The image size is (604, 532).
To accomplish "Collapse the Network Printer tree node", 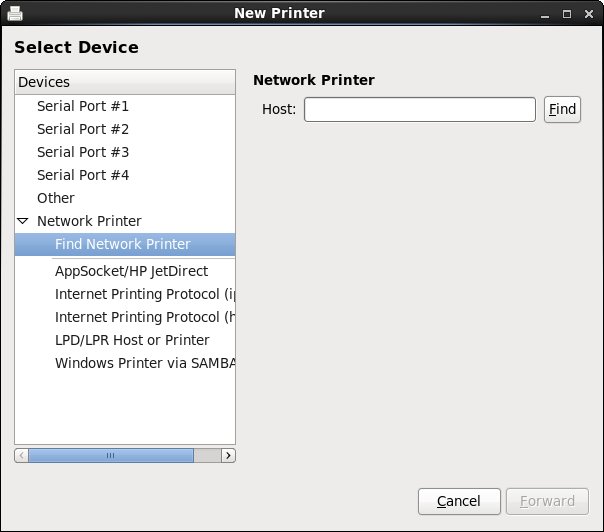I will pos(23,221).
